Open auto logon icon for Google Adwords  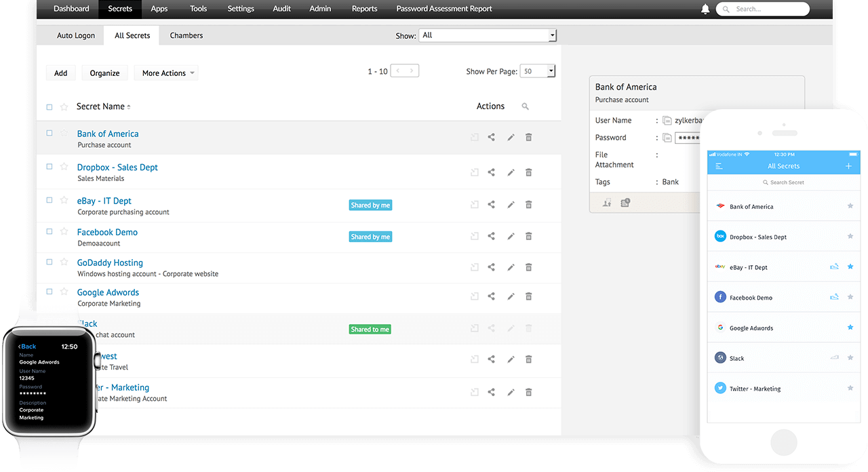(x=475, y=296)
